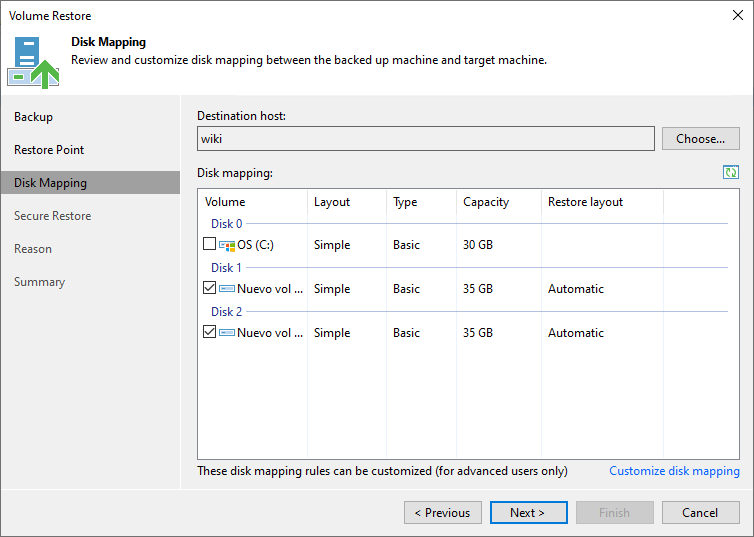Sort by the Type column header
754x537 pixels.
point(421,202)
